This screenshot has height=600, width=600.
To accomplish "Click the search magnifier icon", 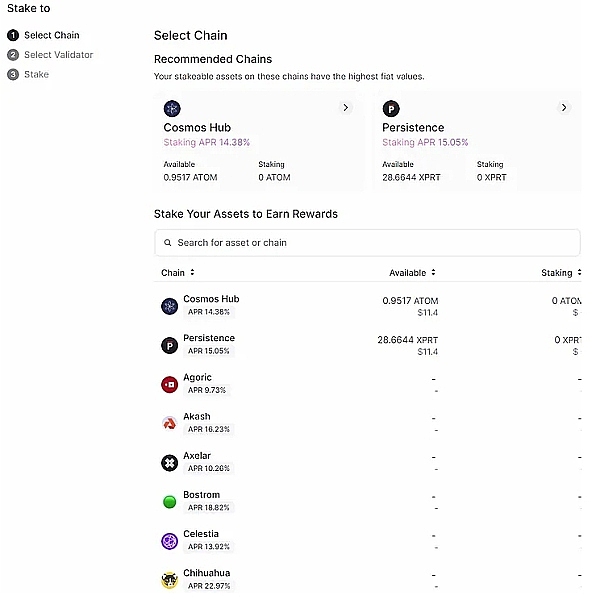I will (166, 243).
